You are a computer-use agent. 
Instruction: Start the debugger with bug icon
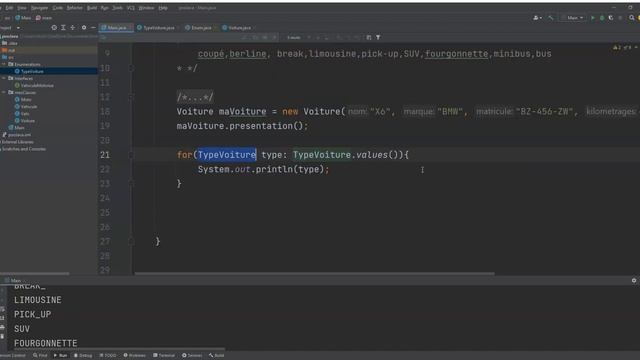pyautogui.click(x=602, y=18)
